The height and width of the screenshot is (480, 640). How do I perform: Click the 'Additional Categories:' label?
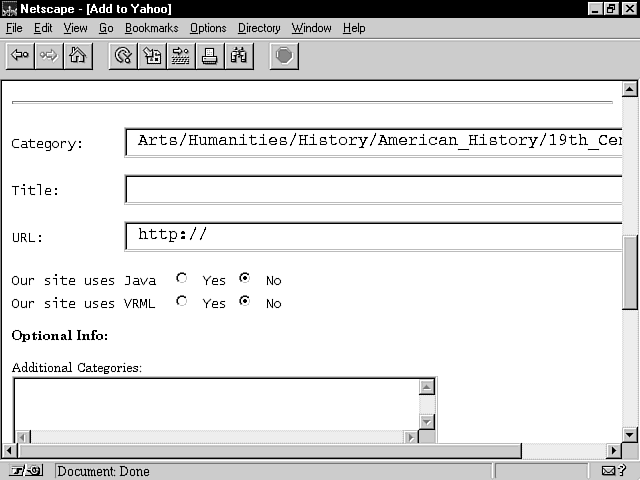[x=77, y=368]
